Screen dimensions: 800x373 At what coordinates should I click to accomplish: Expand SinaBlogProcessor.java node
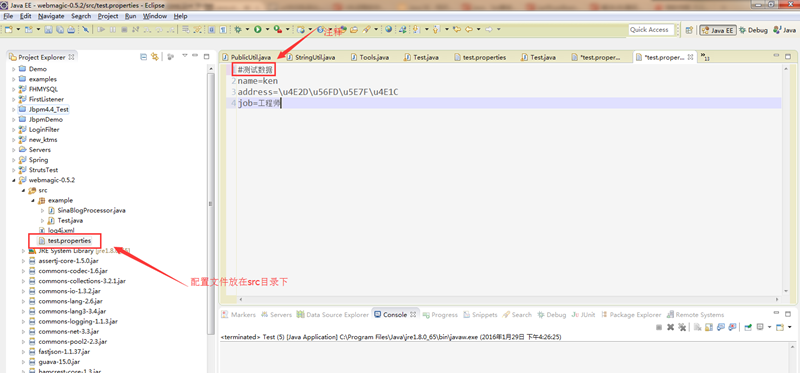[x=42, y=210]
